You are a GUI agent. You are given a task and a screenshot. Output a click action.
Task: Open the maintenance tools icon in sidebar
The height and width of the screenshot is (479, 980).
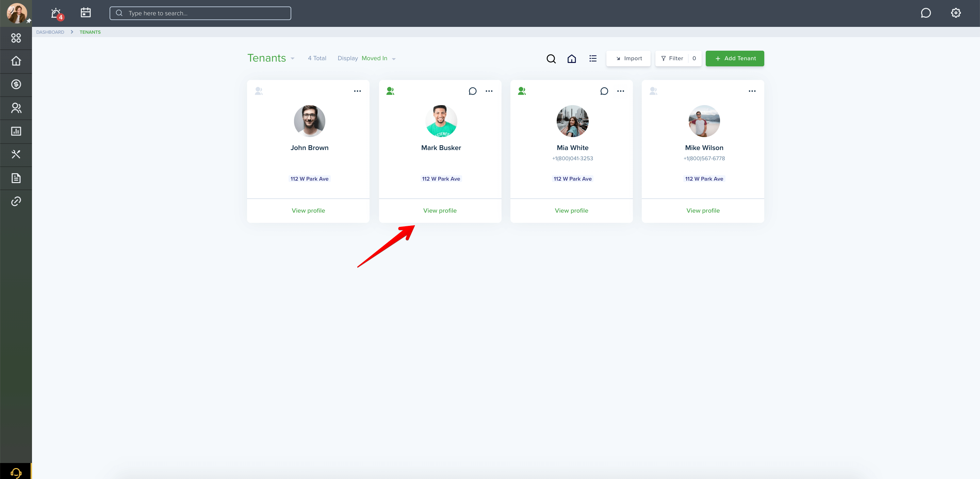point(16,154)
